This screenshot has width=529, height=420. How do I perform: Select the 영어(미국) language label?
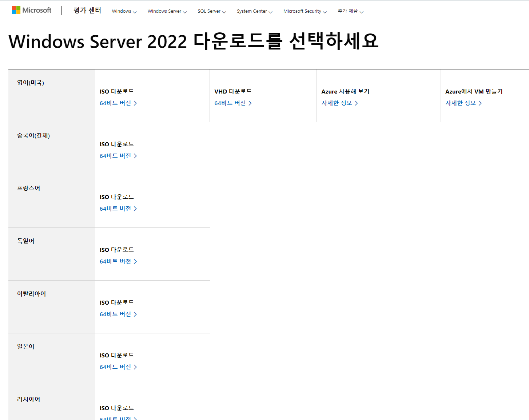coord(31,83)
